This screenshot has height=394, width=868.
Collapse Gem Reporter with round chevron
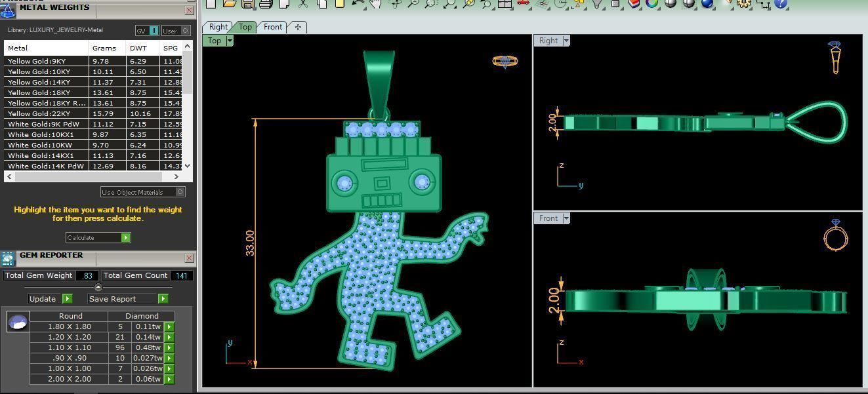(98, 287)
